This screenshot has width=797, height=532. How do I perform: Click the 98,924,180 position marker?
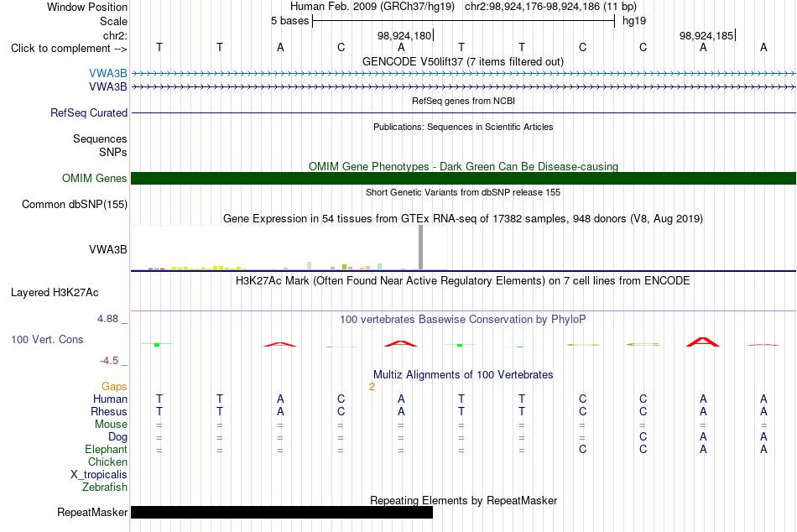pos(405,35)
